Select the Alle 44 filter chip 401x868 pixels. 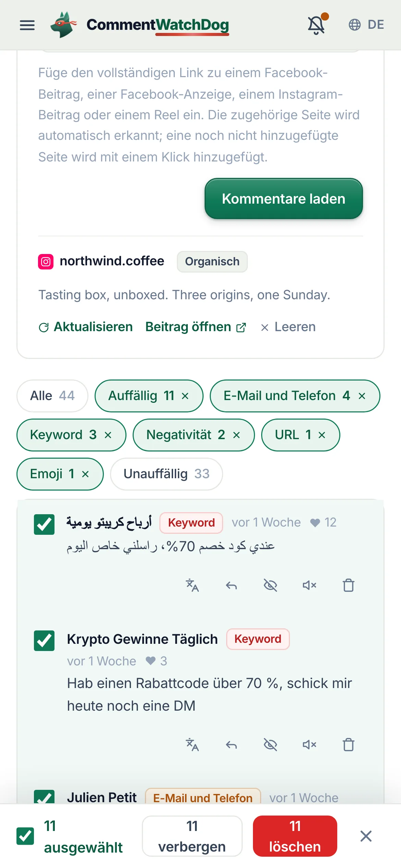coord(52,396)
